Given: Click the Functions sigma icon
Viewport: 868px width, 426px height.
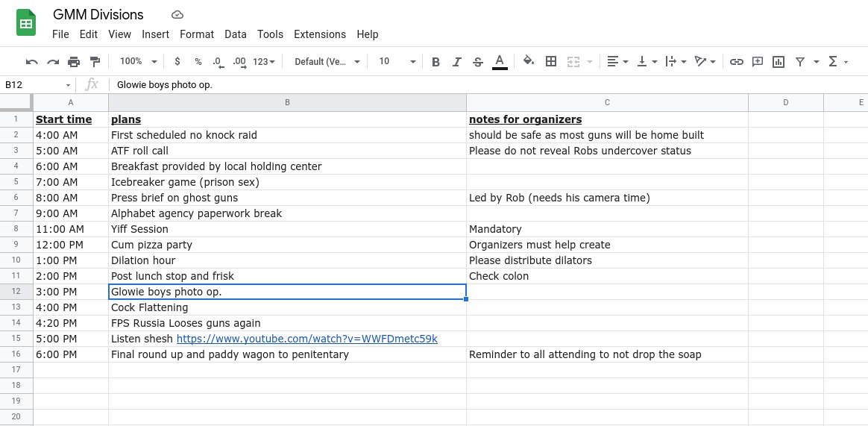Looking at the screenshot, I should pos(832,61).
